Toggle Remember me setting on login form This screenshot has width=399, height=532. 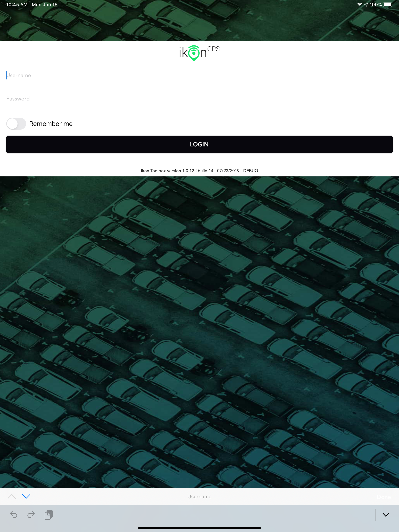coord(16,123)
